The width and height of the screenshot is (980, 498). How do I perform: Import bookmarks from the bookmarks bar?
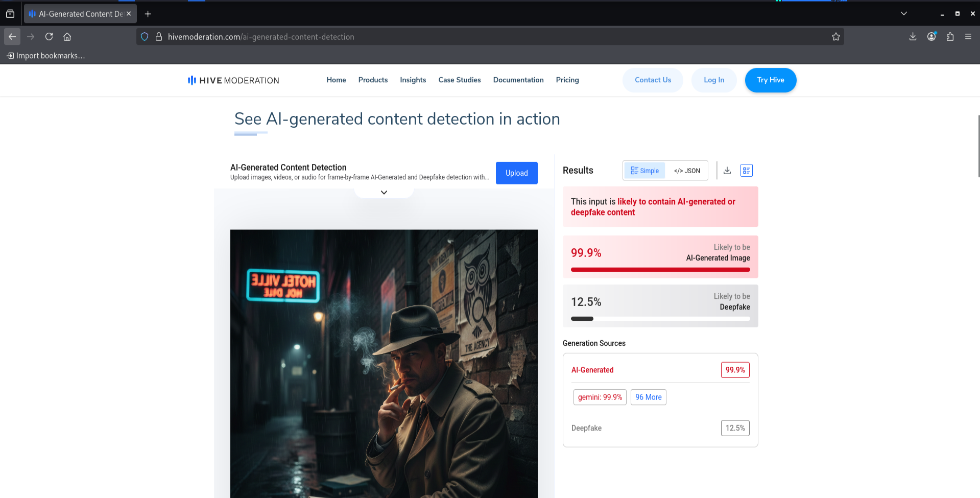tap(46, 56)
